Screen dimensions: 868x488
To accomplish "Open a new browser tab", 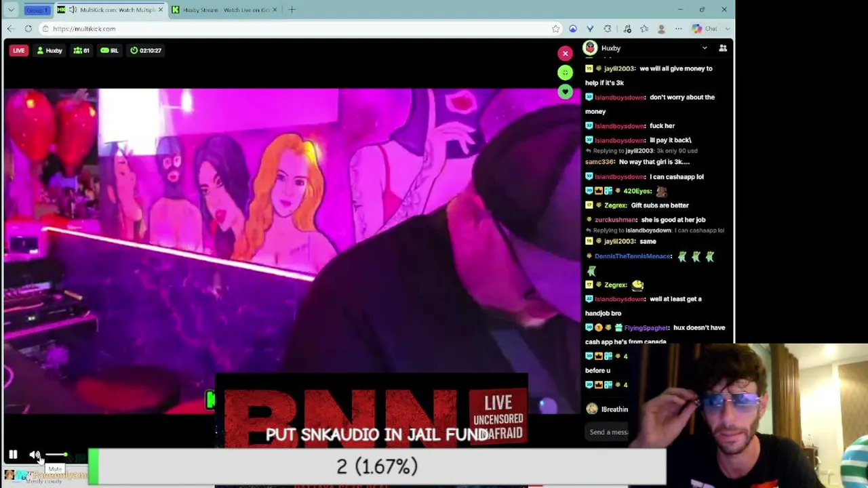I will (x=292, y=9).
